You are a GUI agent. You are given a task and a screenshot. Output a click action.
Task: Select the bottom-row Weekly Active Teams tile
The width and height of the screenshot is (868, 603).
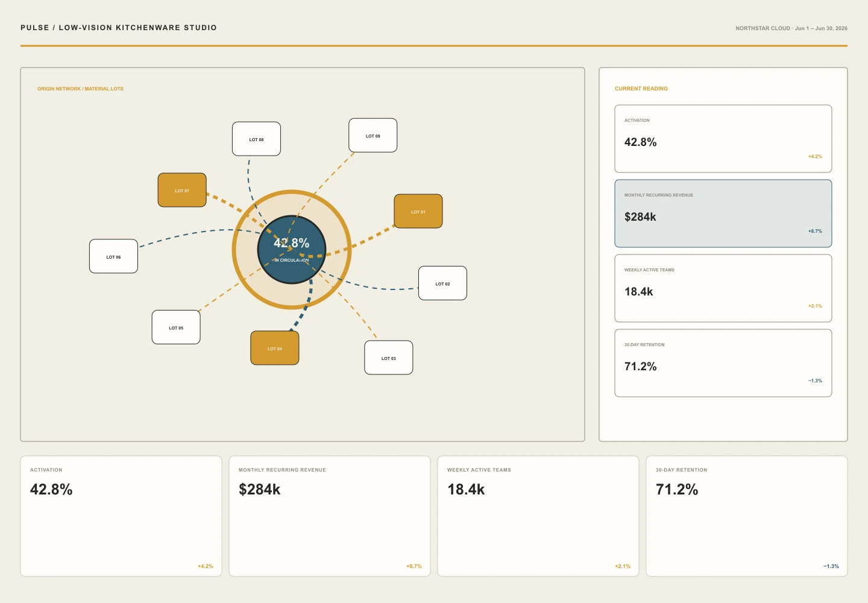click(538, 516)
